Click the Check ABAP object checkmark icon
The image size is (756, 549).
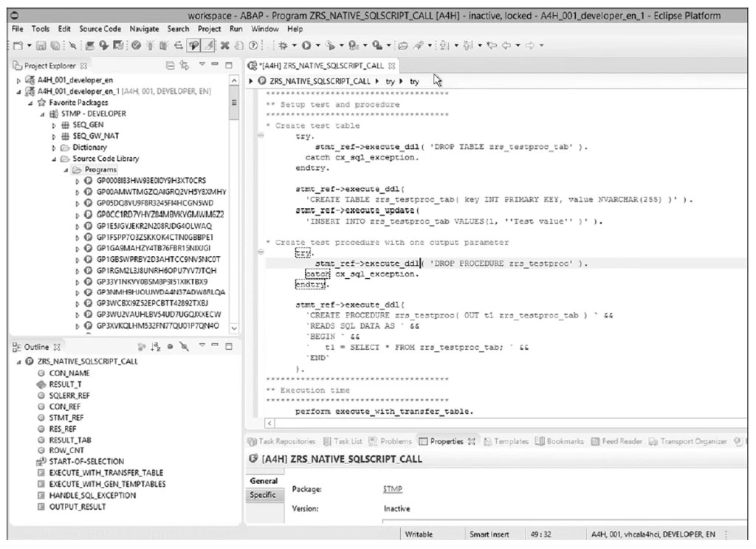click(x=137, y=45)
